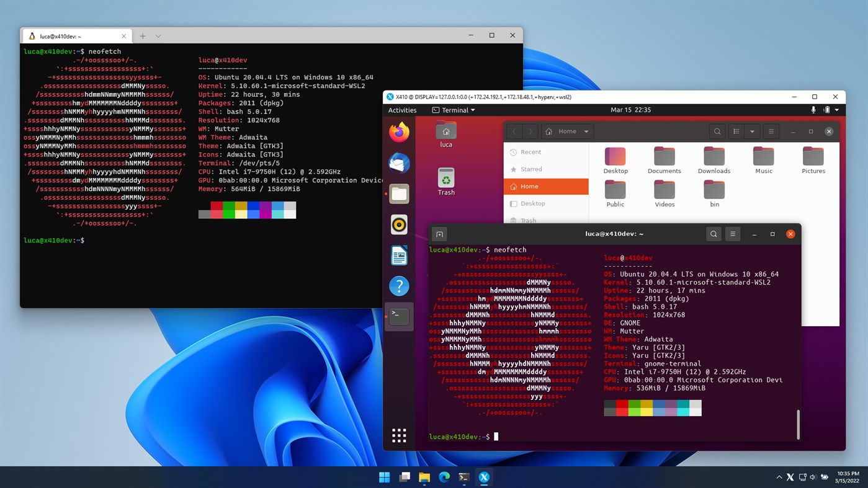The image size is (868, 488).
Task: Expand the Home path dropdown in Files
Action: pyautogui.click(x=586, y=131)
